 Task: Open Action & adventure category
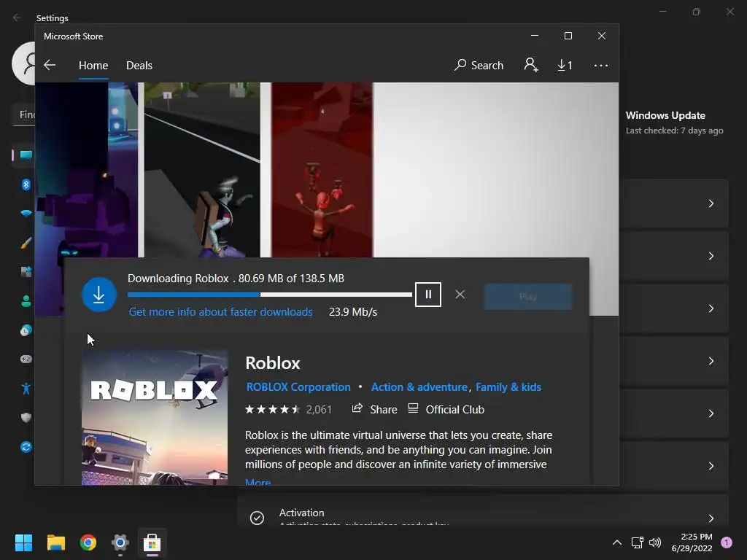tap(419, 387)
